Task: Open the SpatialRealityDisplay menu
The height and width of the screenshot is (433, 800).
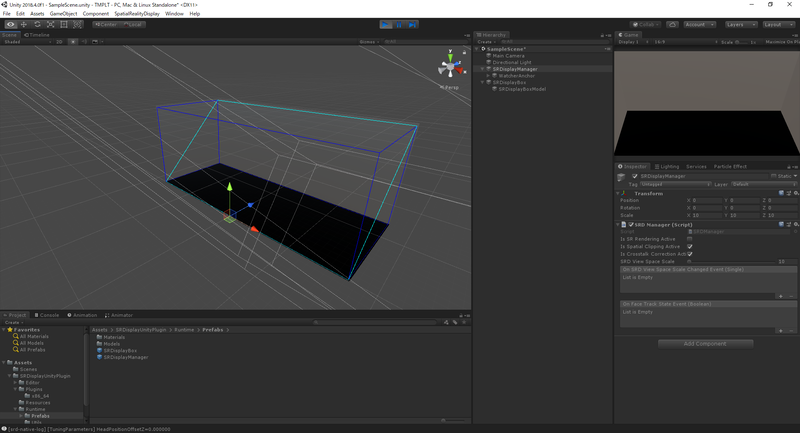Action: pos(138,14)
